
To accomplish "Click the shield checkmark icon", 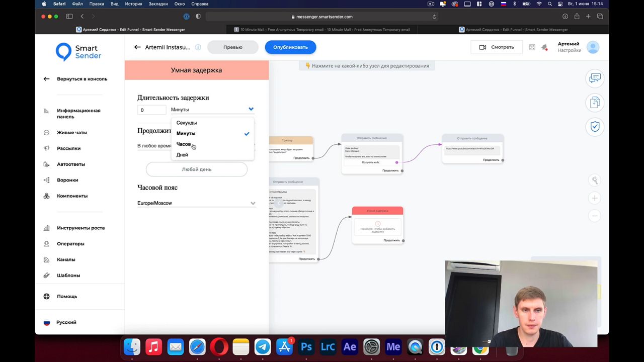I will [x=595, y=127].
